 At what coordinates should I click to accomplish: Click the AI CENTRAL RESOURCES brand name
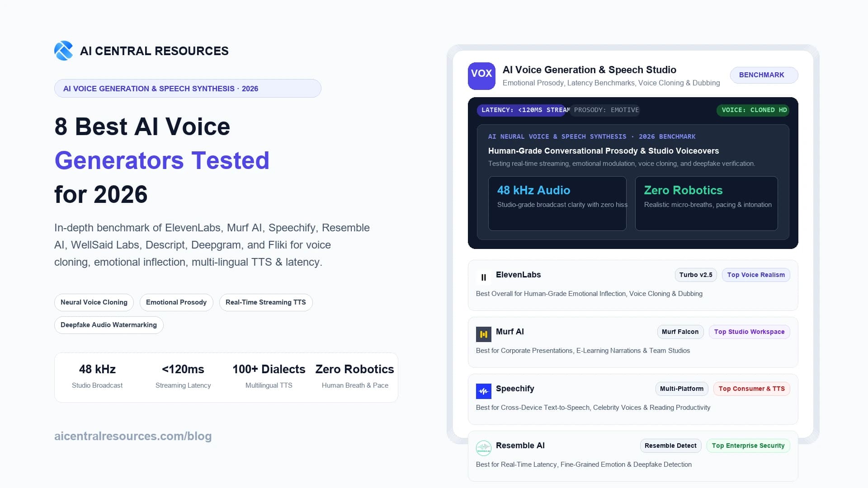[154, 51]
